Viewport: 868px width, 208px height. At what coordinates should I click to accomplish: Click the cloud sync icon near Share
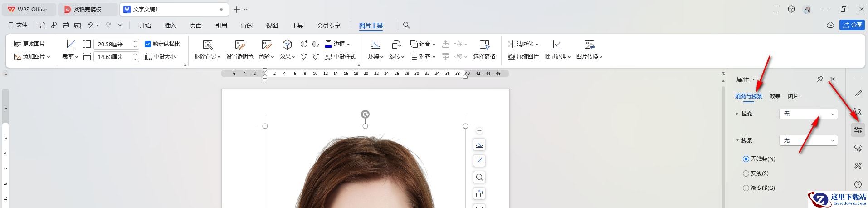(830, 25)
